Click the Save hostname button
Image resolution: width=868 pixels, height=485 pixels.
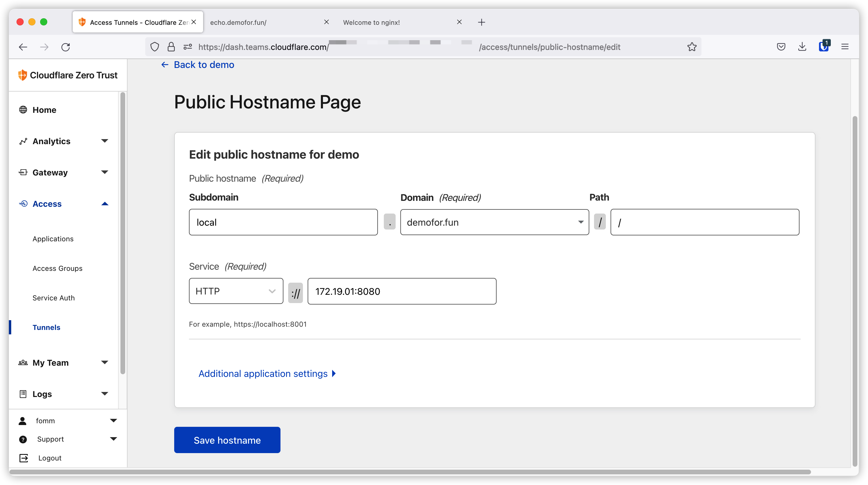click(227, 440)
